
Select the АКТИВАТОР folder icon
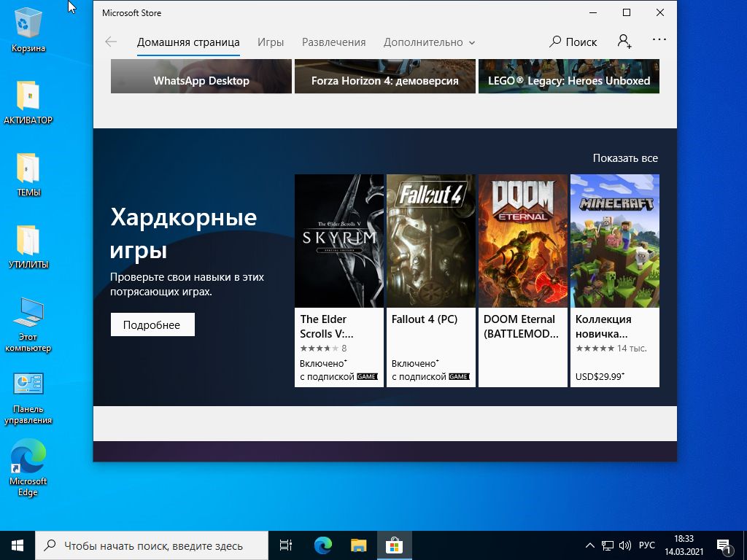(x=28, y=103)
